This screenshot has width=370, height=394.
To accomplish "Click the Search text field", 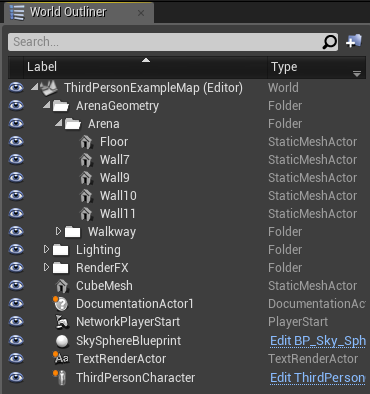I will point(165,42).
